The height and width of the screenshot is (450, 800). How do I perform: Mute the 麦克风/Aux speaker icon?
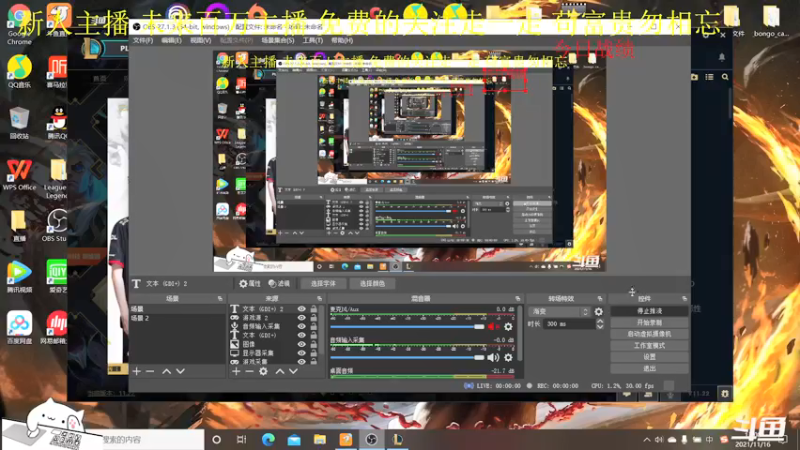point(492,327)
